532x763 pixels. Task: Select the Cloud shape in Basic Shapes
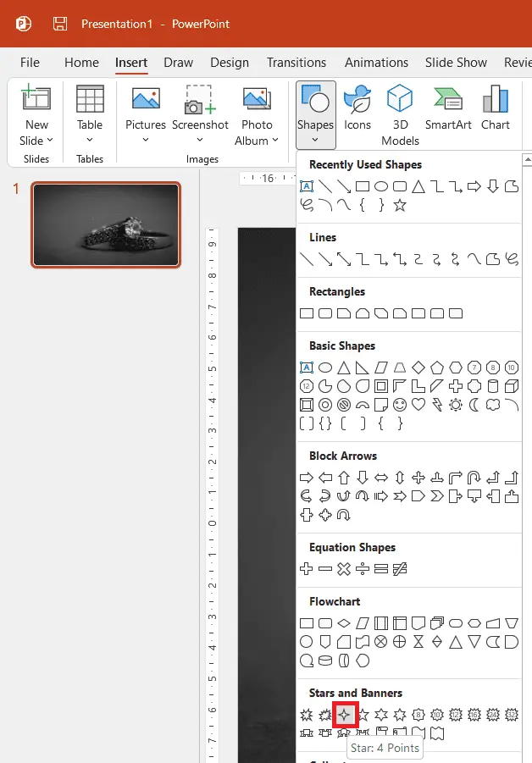tap(493, 405)
